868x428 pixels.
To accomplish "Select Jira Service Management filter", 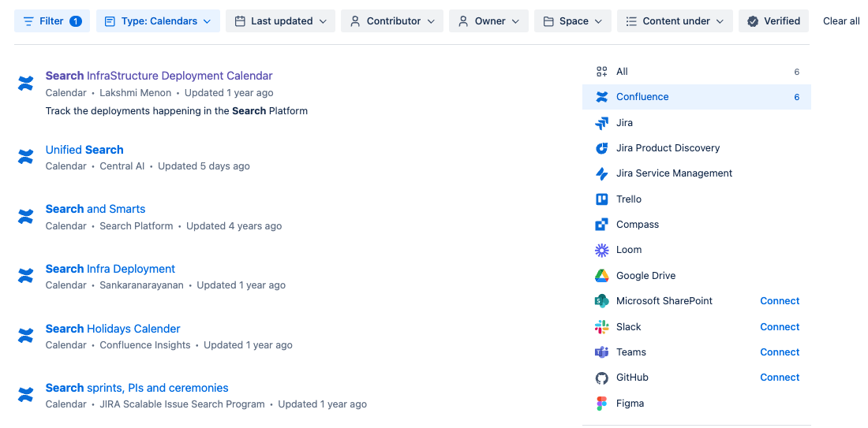I will [x=697, y=173].
